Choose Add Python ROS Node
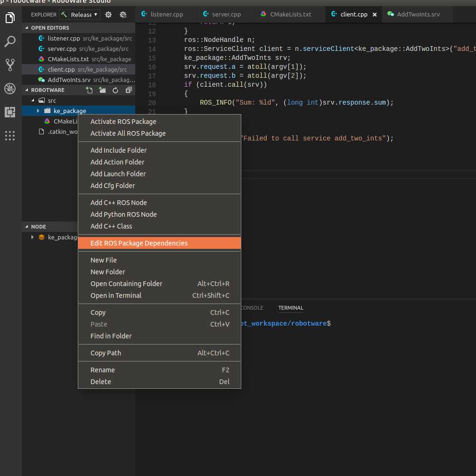Viewport: 476px width, 476px height. click(159, 214)
